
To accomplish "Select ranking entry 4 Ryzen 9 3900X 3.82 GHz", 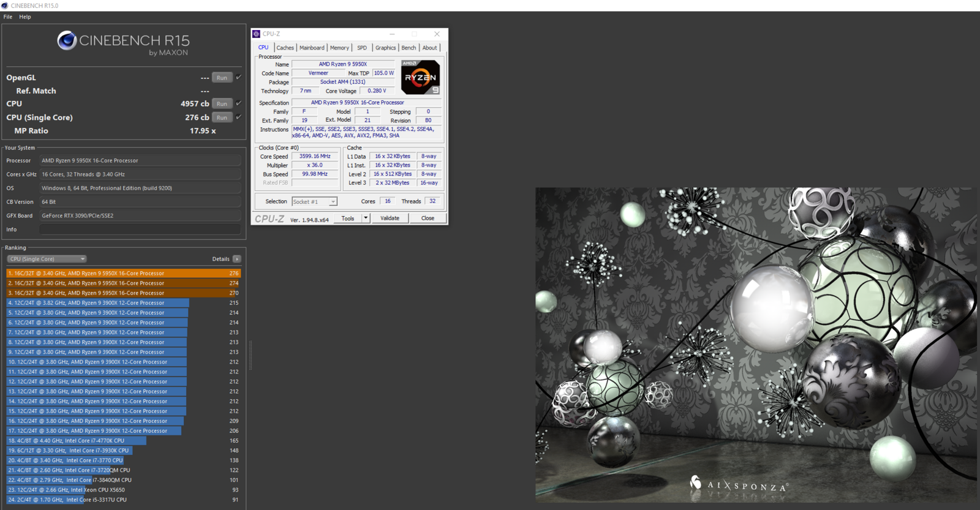I will point(124,302).
